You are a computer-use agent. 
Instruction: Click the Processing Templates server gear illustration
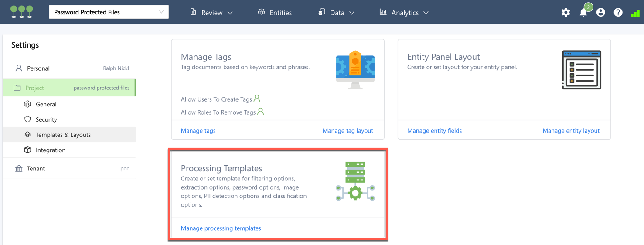[355, 181]
